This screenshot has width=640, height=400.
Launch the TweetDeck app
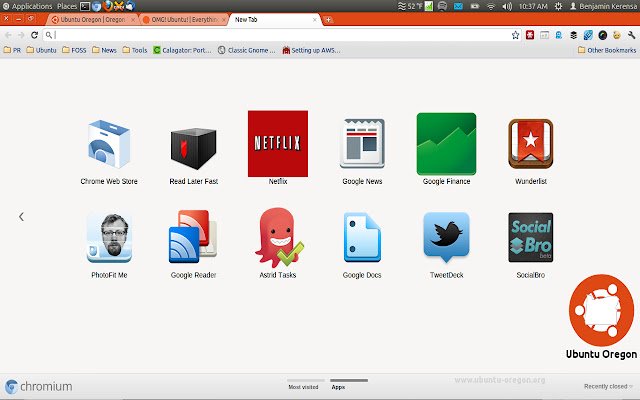point(447,238)
